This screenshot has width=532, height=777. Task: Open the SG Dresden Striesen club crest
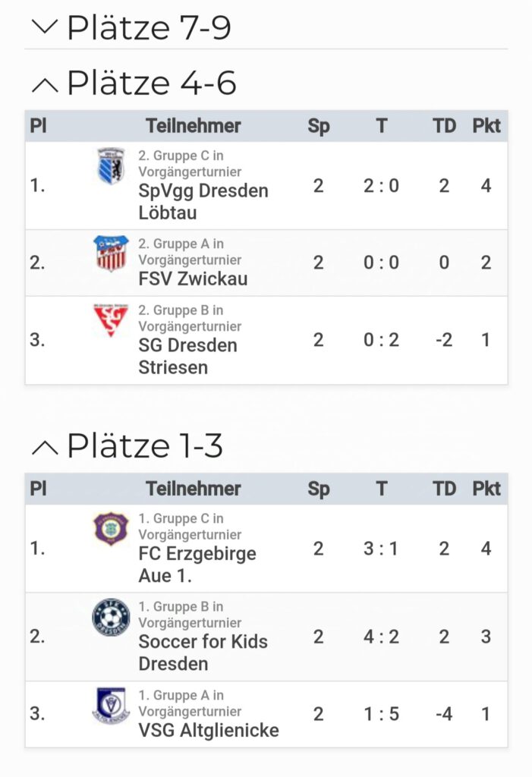pyautogui.click(x=111, y=320)
